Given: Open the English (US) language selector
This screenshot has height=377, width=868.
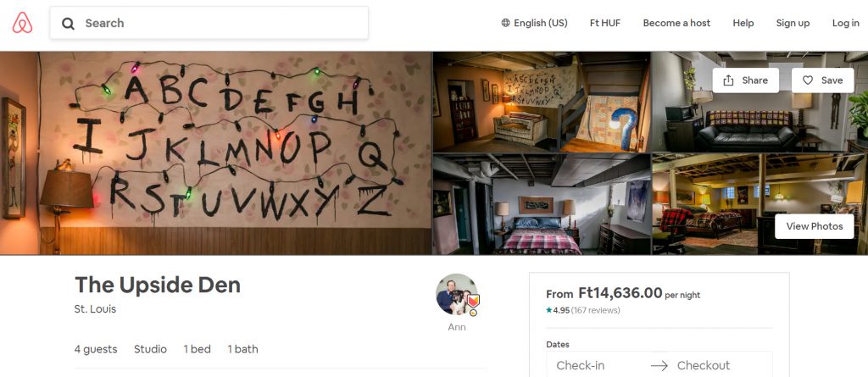Looking at the screenshot, I should tap(534, 23).
